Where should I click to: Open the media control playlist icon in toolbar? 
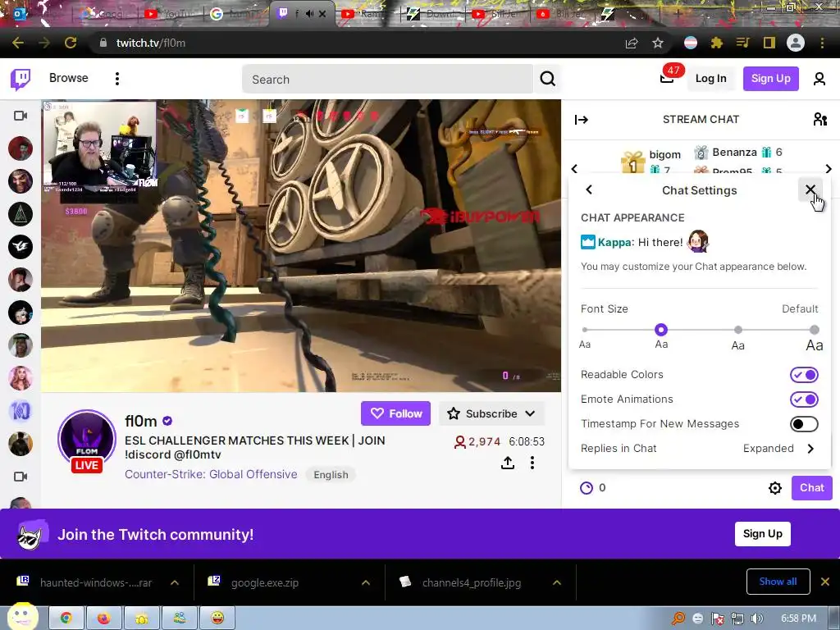(x=742, y=43)
